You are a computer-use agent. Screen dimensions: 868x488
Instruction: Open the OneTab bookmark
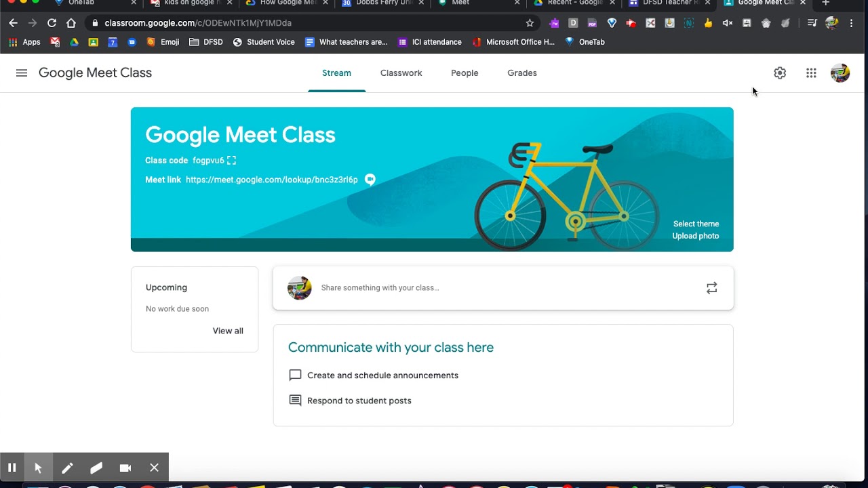[585, 42]
